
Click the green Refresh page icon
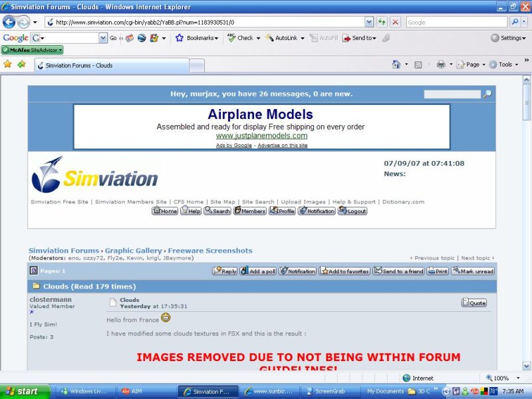point(382,23)
